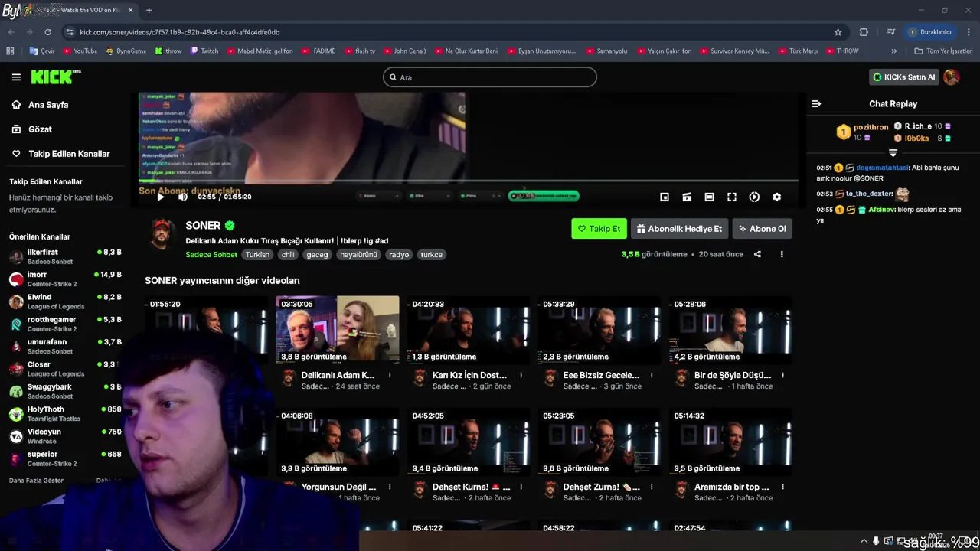980x551 pixels.
Task: Click KICKs Satın Al button
Action: 903,77
